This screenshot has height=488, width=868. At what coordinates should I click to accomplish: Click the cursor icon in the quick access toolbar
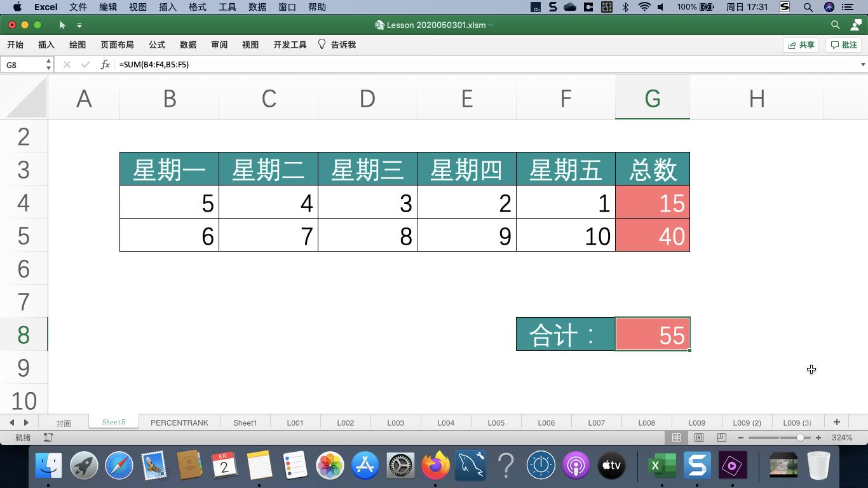coord(61,25)
